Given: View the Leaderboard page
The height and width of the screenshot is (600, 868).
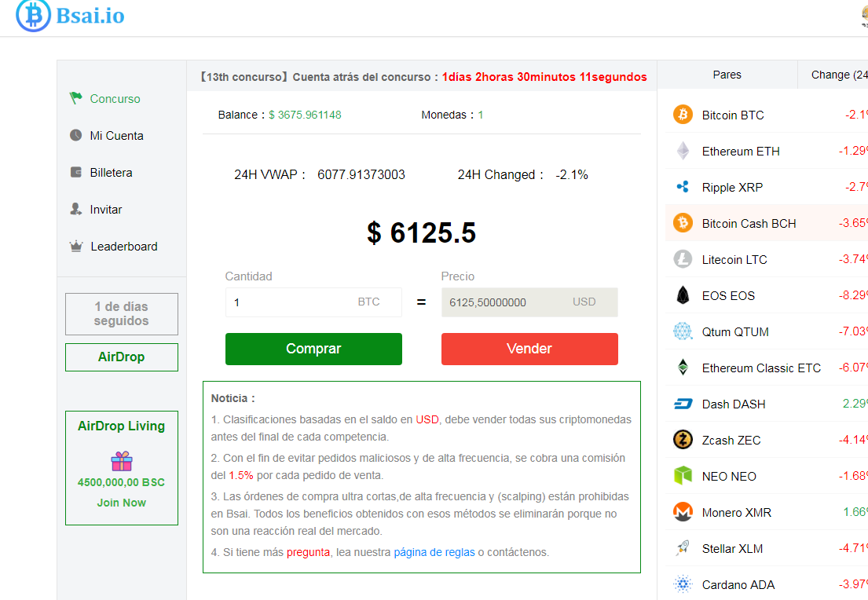Looking at the screenshot, I should (124, 247).
